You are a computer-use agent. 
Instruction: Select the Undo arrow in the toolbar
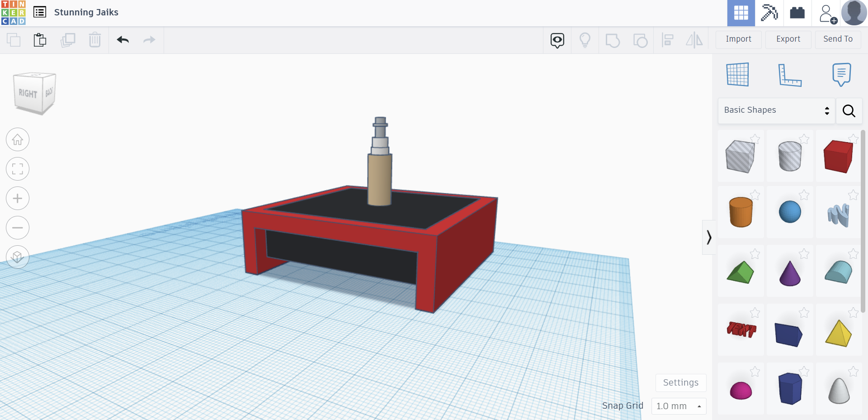point(123,40)
